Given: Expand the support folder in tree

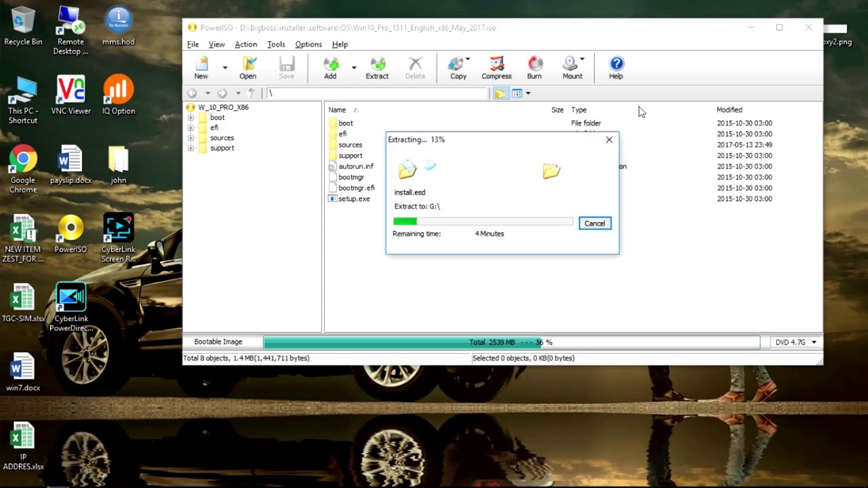Looking at the screenshot, I should tap(191, 148).
